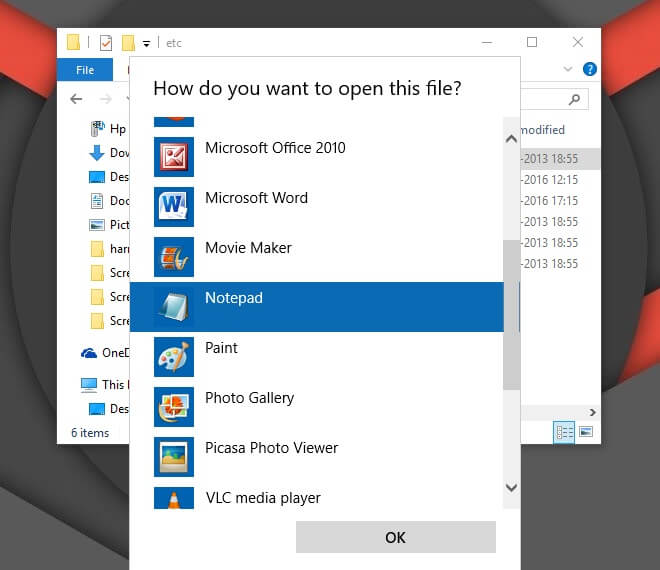Click the properties checkmark icon in title bar
The image size is (660, 570).
click(x=106, y=43)
